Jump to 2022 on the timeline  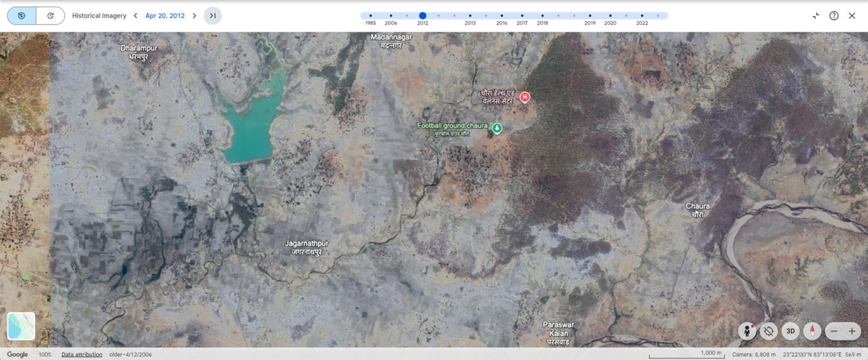642,16
